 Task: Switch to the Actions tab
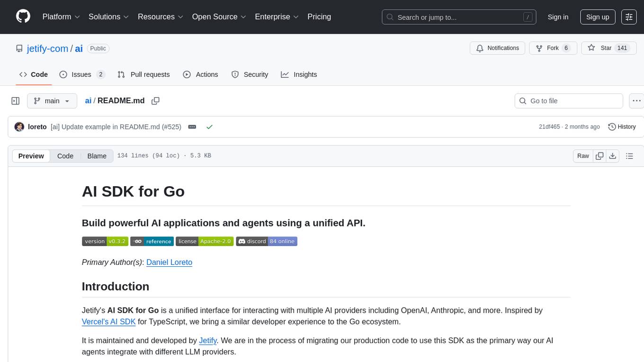200,74
